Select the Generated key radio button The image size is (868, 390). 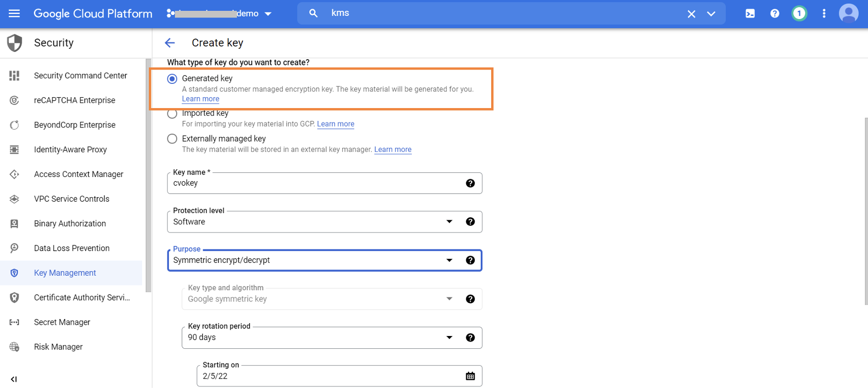click(x=172, y=79)
